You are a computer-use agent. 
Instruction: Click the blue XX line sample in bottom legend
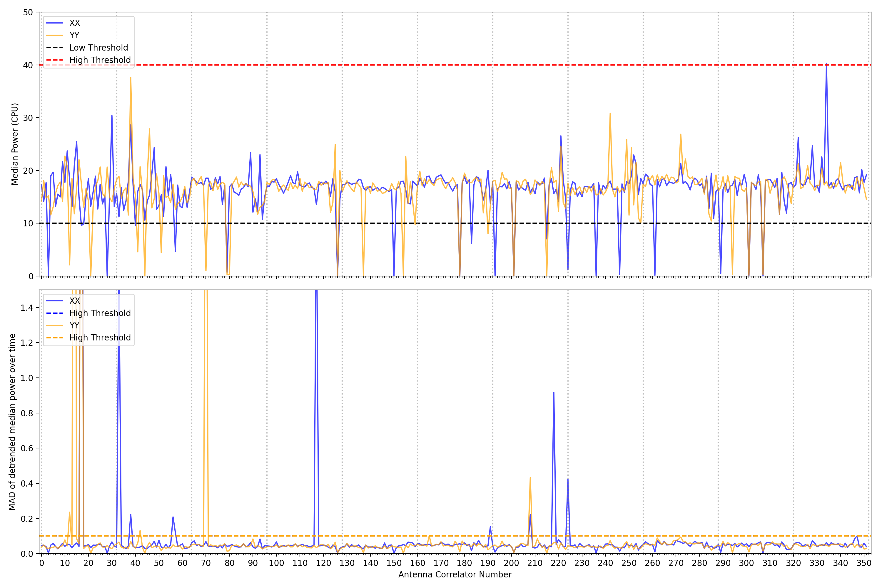[x=55, y=301]
